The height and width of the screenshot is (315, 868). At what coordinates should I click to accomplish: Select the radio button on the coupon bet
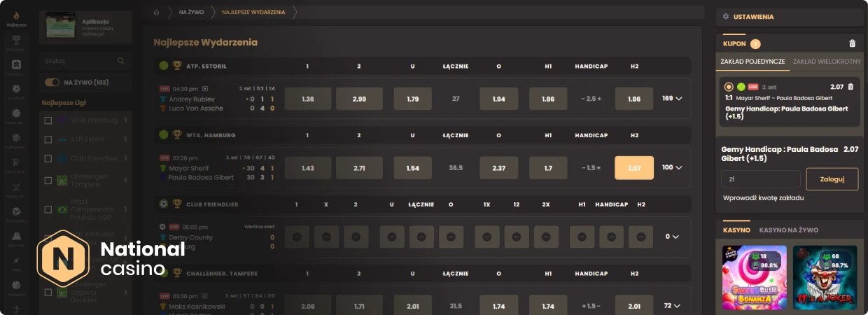(x=729, y=87)
